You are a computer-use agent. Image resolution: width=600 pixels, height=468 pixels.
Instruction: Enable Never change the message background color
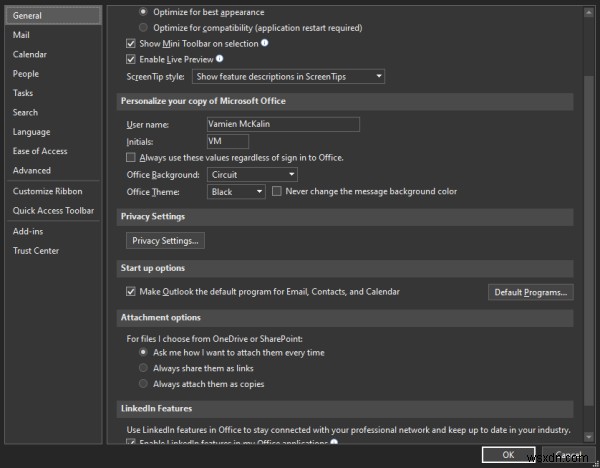point(277,191)
